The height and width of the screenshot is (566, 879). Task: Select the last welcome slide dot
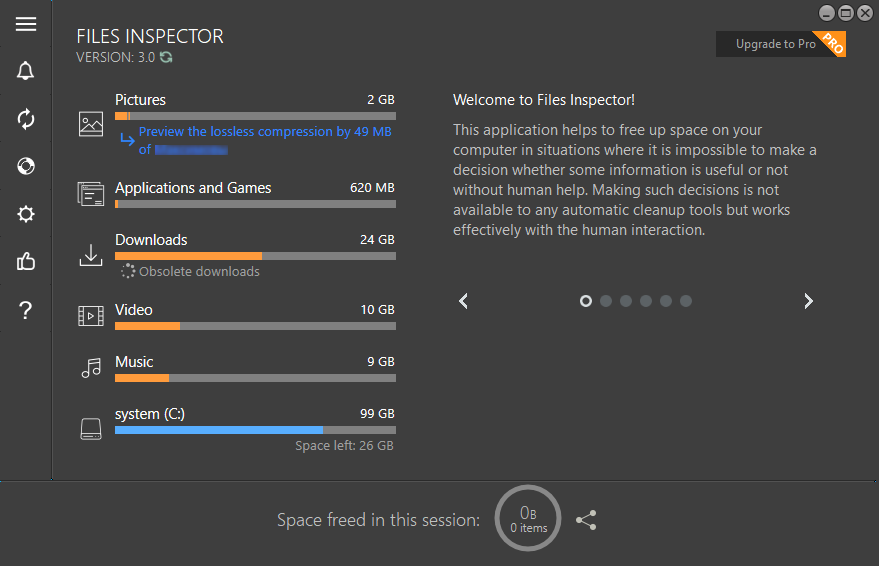[x=686, y=301]
